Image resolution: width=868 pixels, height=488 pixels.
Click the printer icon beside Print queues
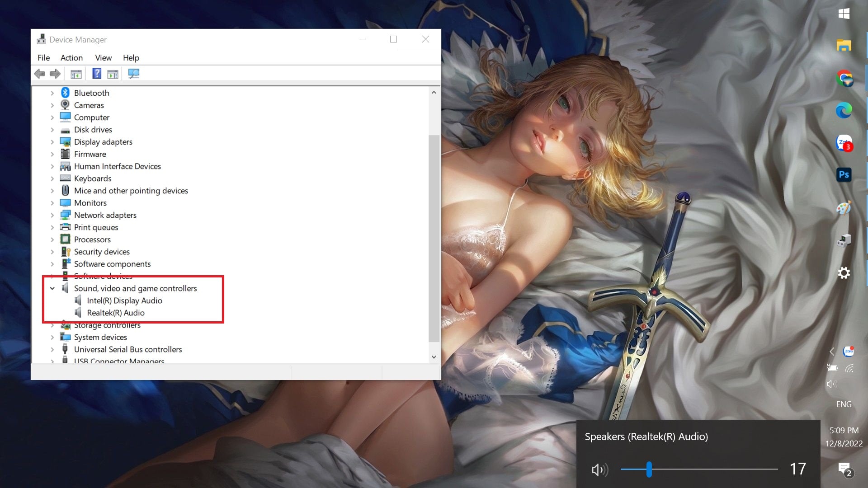click(65, 227)
